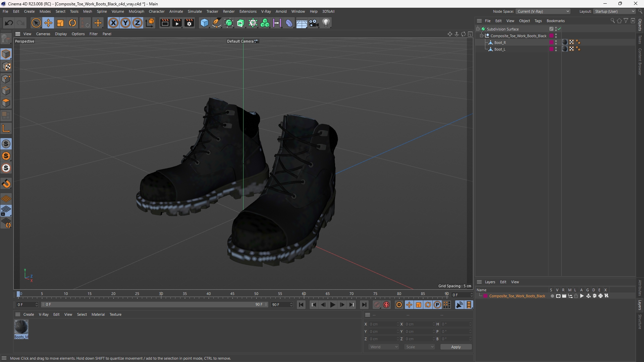Open the viewport Cameras menu

click(x=43, y=34)
